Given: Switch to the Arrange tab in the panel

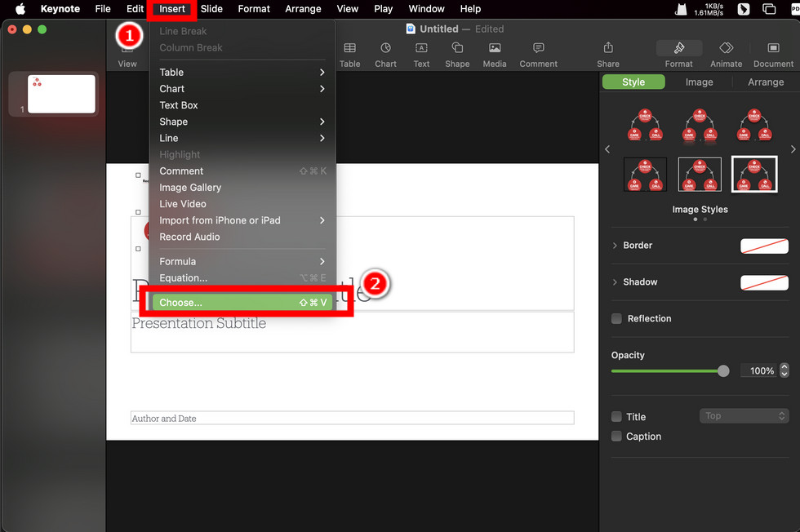Looking at the screenshot, I should pos(765,82).
